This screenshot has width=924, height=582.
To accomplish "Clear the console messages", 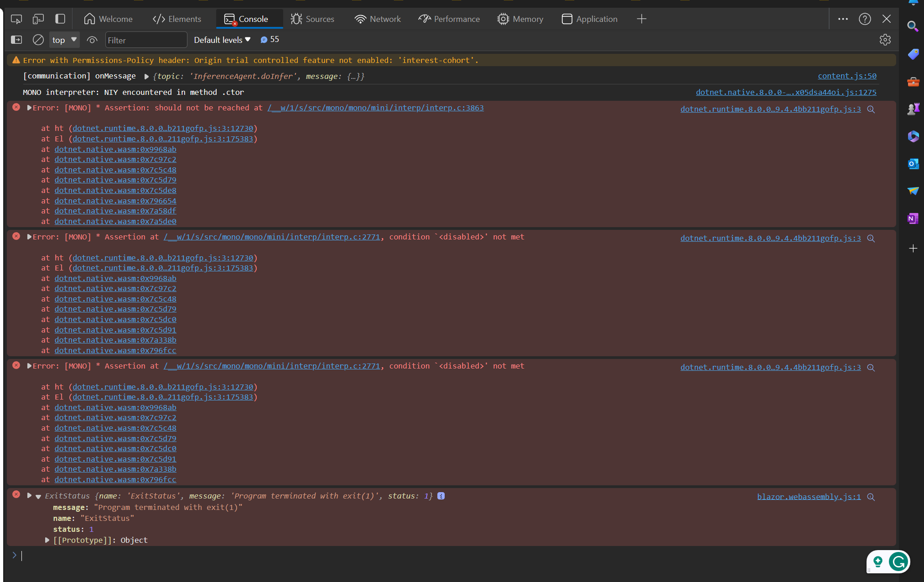I will pyautogui.click(x=38, y=40).
